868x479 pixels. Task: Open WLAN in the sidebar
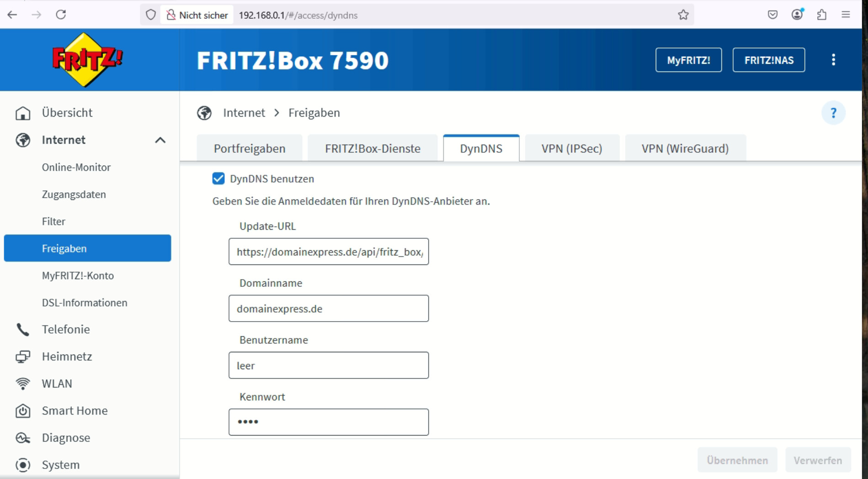click(x=57, y=383)
